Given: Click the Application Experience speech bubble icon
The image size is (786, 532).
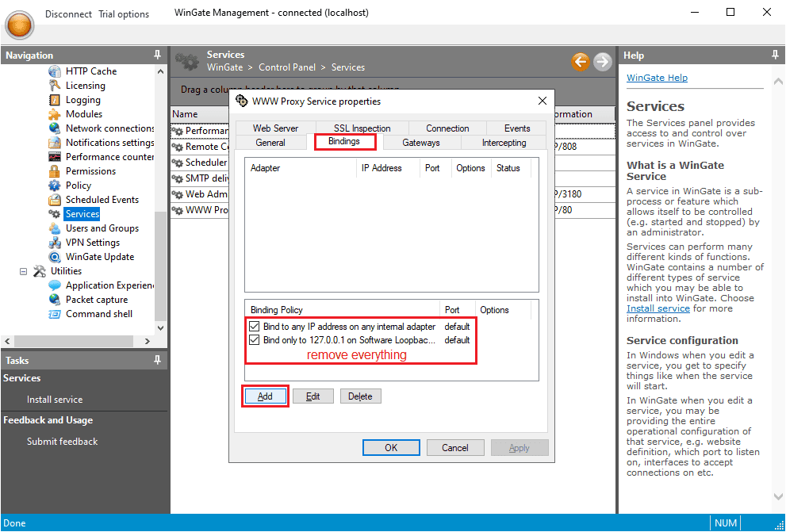Looking at the screenshot, I should pyautogui.click(x=55, y=285).
